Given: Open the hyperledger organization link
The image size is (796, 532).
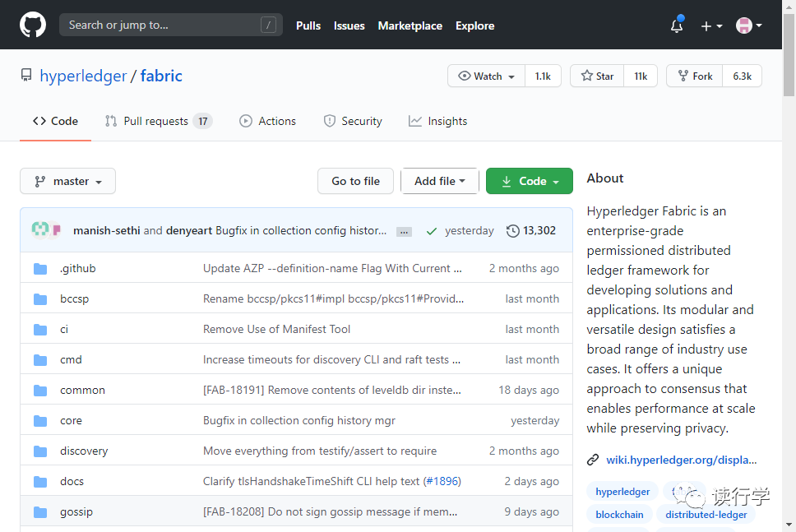Looking at the screenshot, I should (83, 76).
